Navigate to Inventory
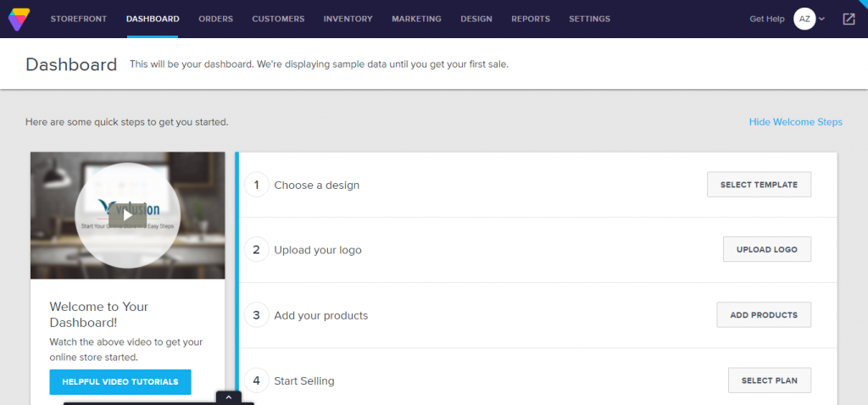Image resolution: width=868 pixels, height=405 pixels. (348, 19)
